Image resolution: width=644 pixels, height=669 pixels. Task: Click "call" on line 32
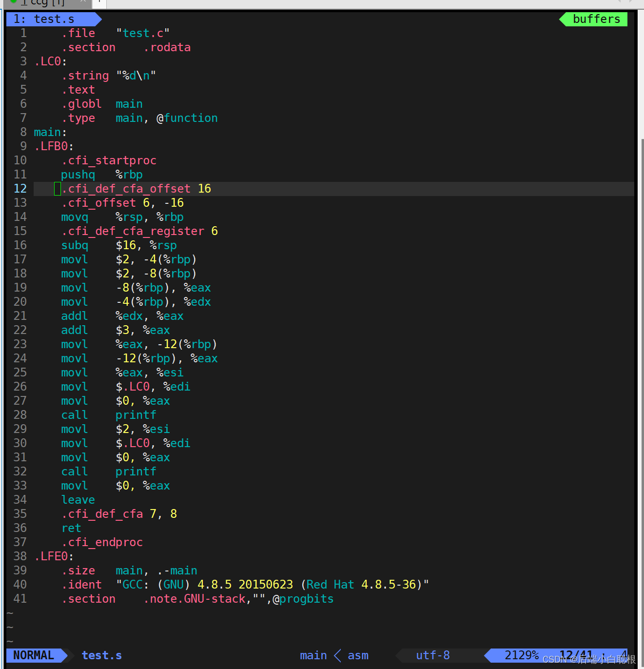[75, 472]
